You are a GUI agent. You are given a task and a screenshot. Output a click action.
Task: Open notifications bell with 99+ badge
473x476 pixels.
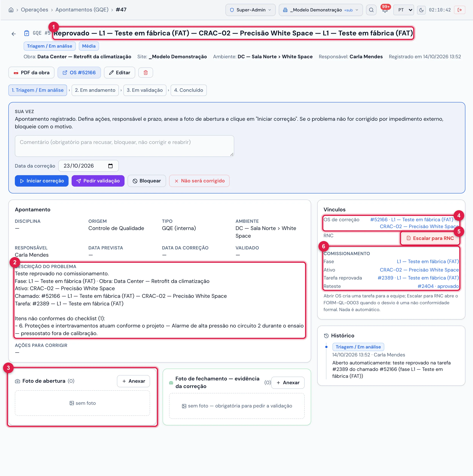click(385, 10)
